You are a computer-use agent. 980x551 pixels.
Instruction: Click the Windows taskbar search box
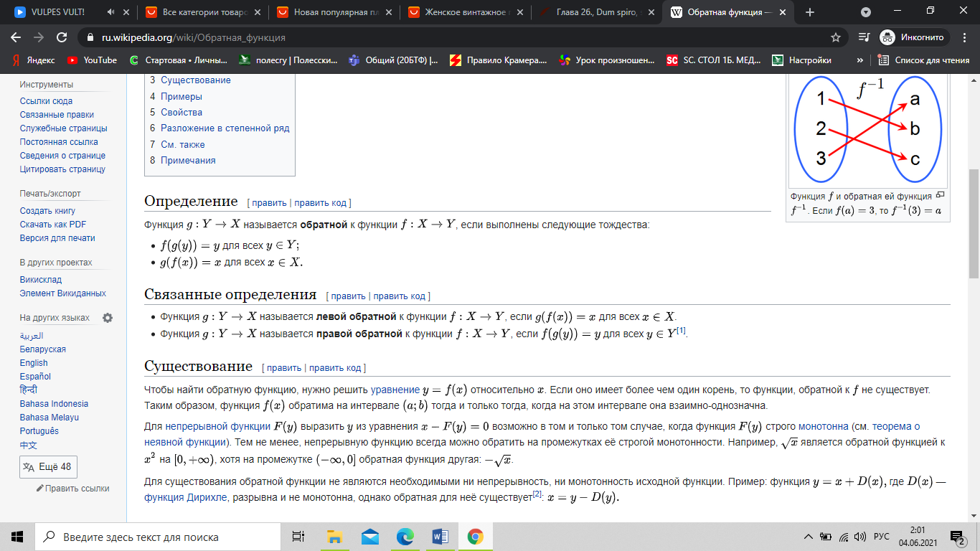[x=158, y=537]
